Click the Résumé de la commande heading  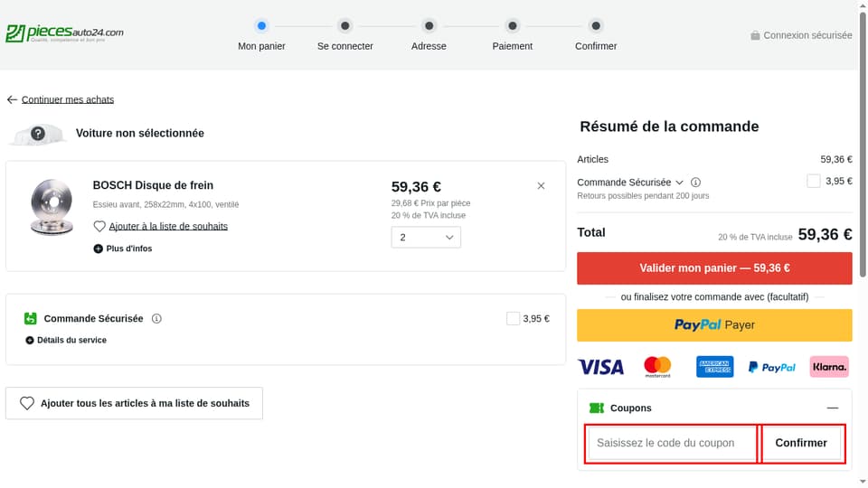(669, 127)
